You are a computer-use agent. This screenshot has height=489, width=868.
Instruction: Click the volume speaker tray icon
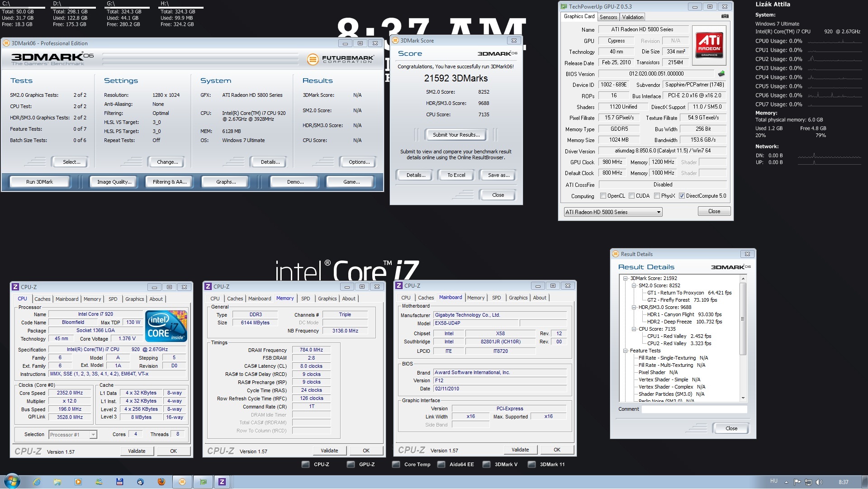819,482
